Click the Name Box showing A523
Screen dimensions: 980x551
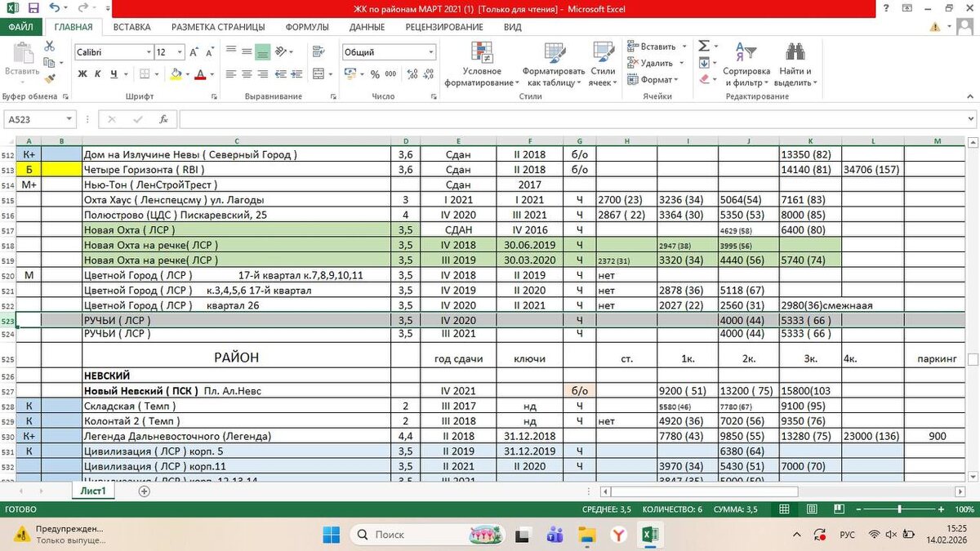point(39,119)
